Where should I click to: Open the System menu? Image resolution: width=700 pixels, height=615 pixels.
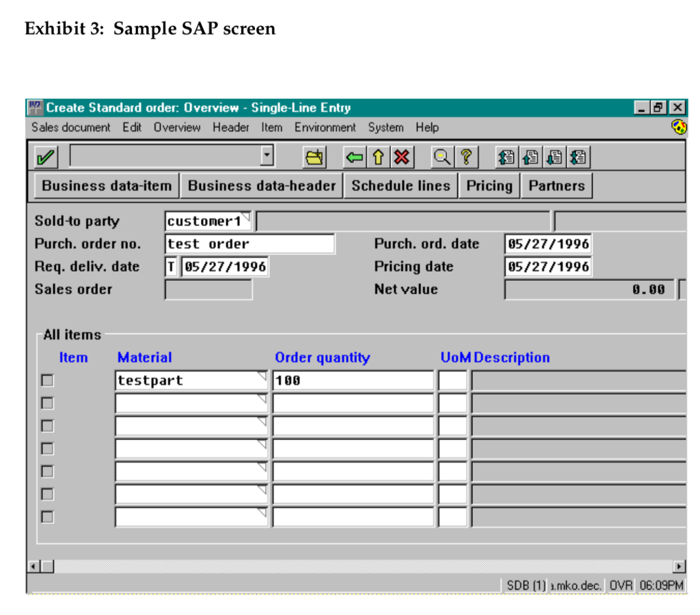[x=386, y=128]
